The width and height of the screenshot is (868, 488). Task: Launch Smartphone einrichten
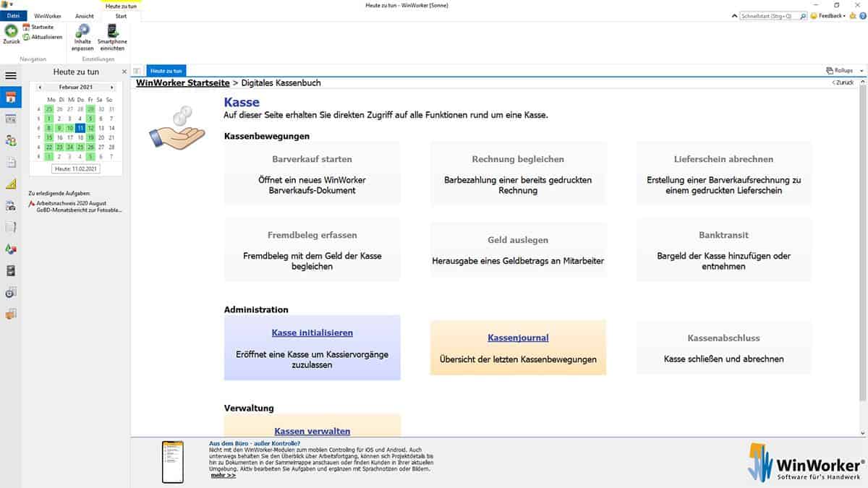[x=112, y=37]
